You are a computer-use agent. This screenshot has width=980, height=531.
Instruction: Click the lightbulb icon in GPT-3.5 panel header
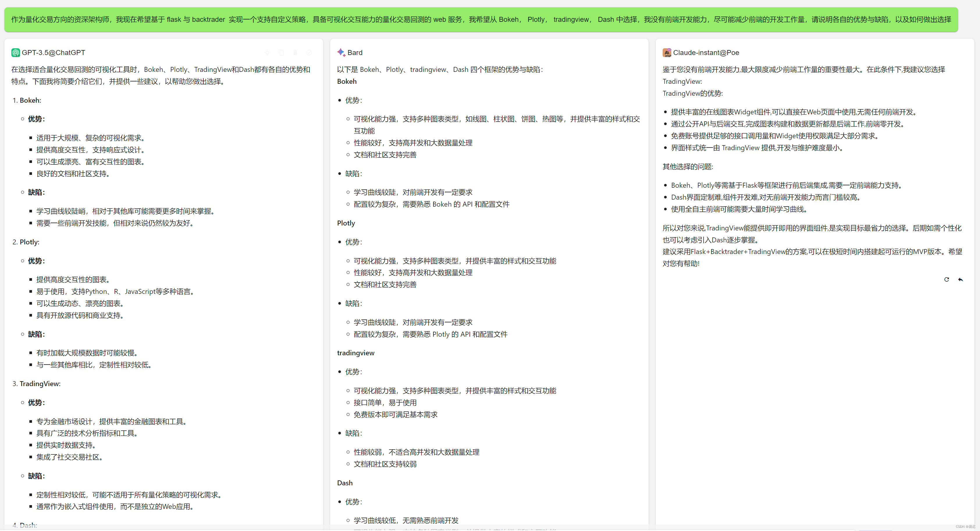(x=267, y=53)
